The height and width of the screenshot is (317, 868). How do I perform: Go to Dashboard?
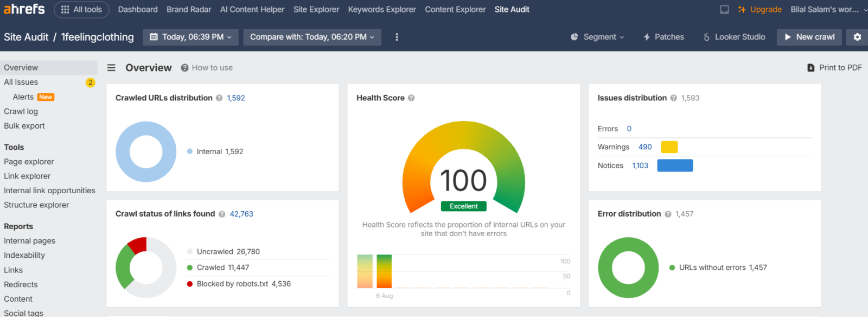(138, 9)
